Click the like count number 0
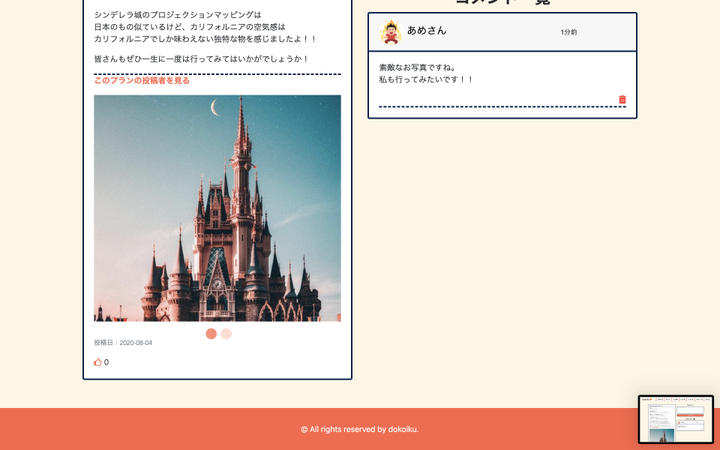 coord(107,362)
